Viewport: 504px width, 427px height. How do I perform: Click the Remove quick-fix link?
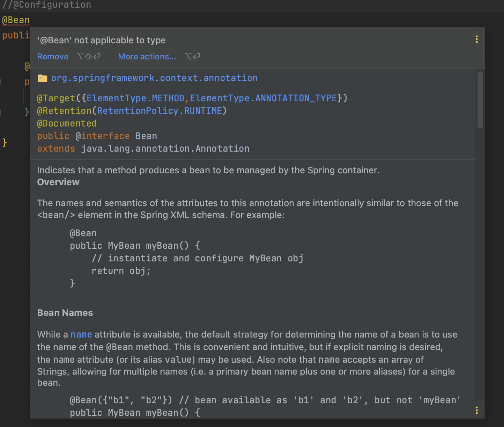[53, 57]
